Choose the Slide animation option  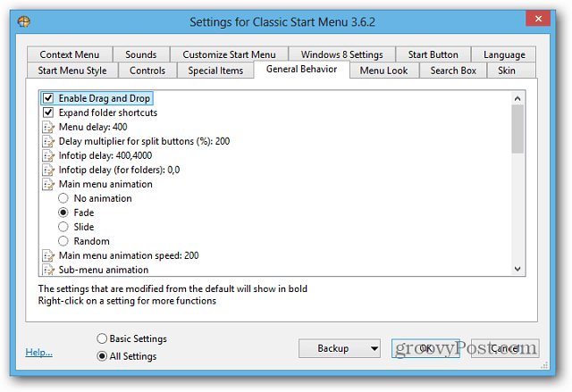coord(63,227)
